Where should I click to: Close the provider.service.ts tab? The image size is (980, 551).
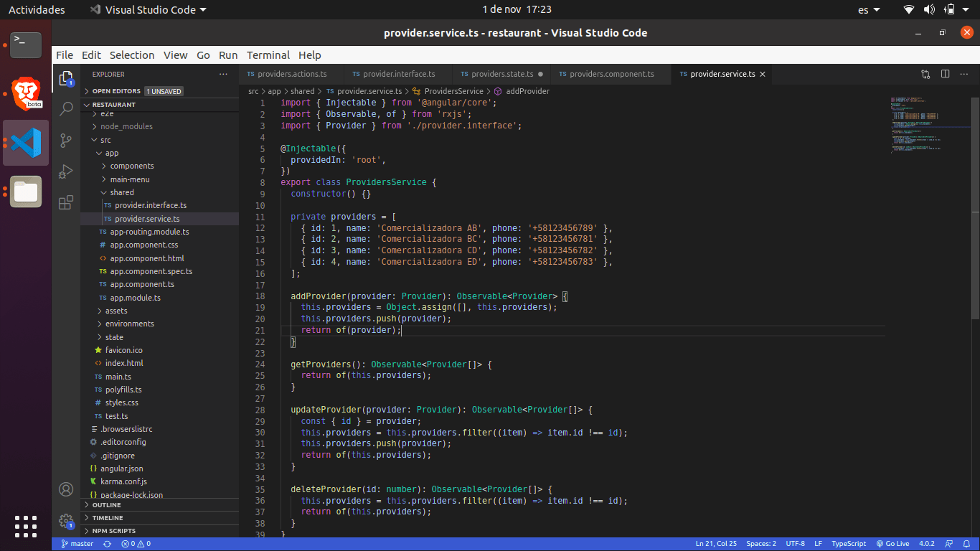(x=763, y=74)
